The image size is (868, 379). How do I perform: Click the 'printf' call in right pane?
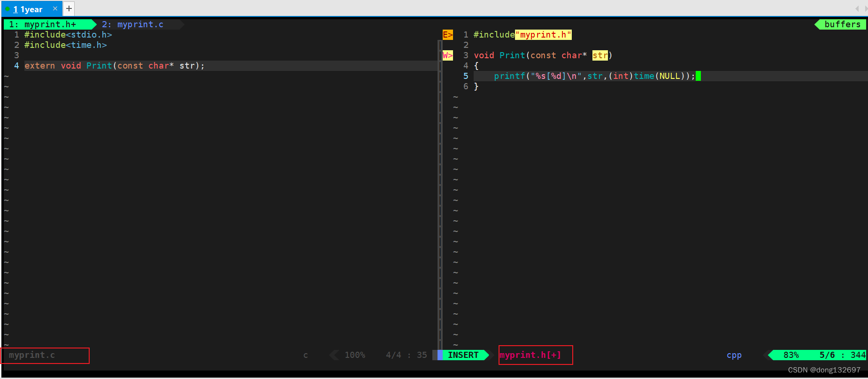click(509, 76)
